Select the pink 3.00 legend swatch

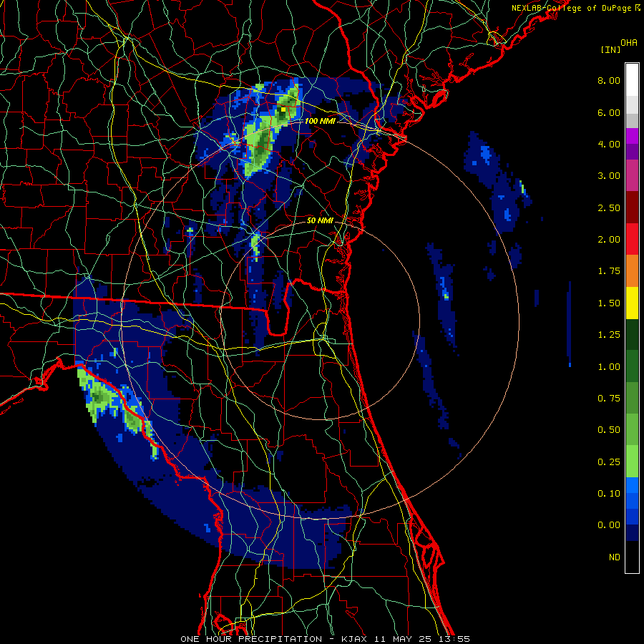click(x=632, y=175)
